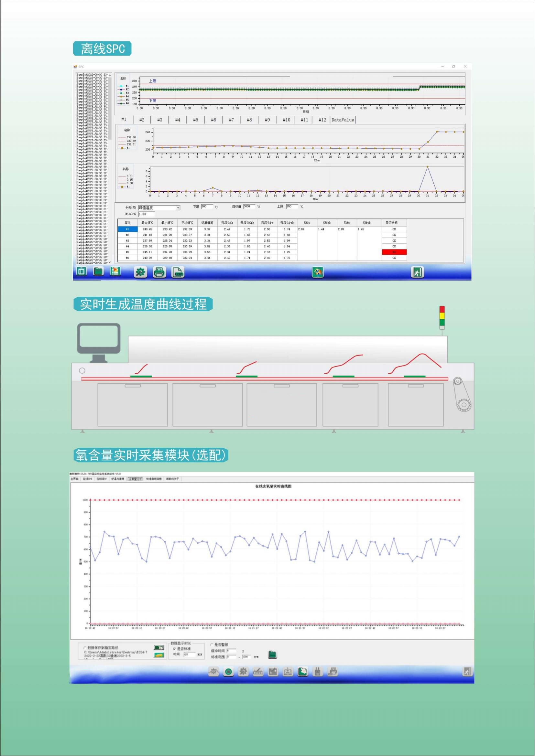This screenshot has width=535, height=756.
Task: Click the exit door icon in SPC window
Action: (x=417, y=272)
